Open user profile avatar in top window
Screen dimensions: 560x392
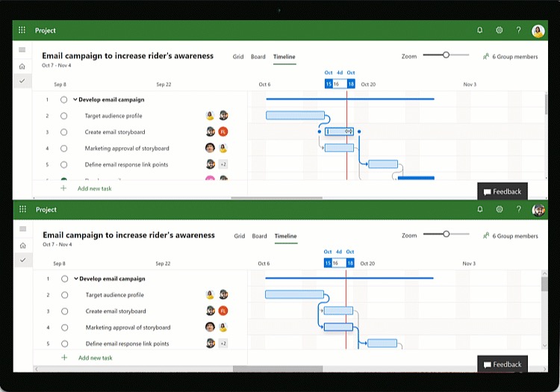pyautogui.click(x=538, y=31)
